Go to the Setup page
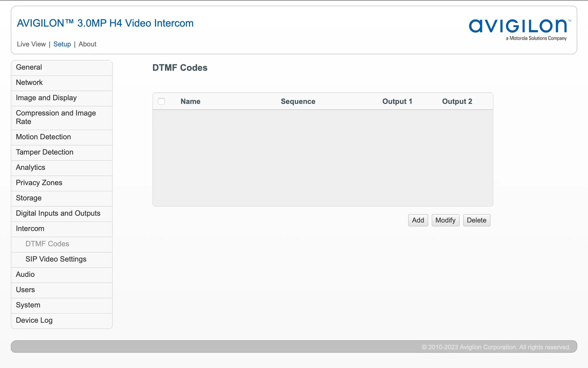This screenshot has height=368, width=588. (x=62, y=44)
